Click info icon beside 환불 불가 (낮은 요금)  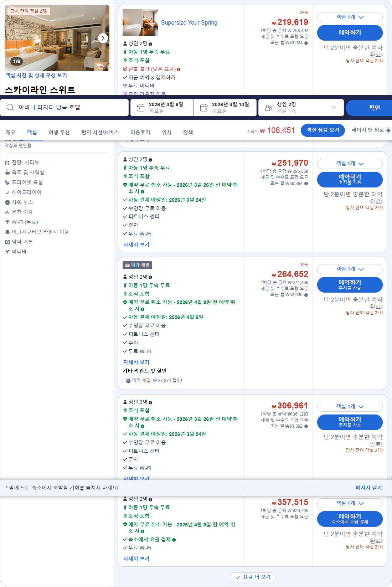click(x=179, y=69)
